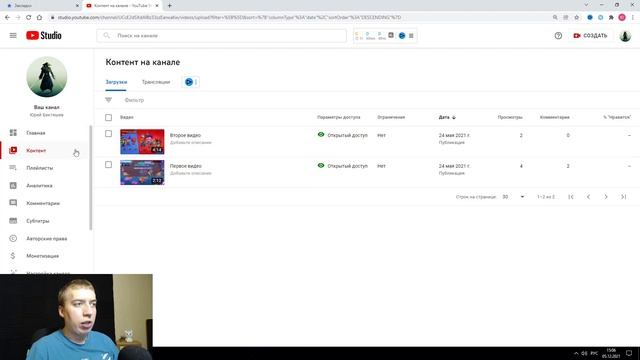Switch to the Загрузки tab

(x=116, y=82)
